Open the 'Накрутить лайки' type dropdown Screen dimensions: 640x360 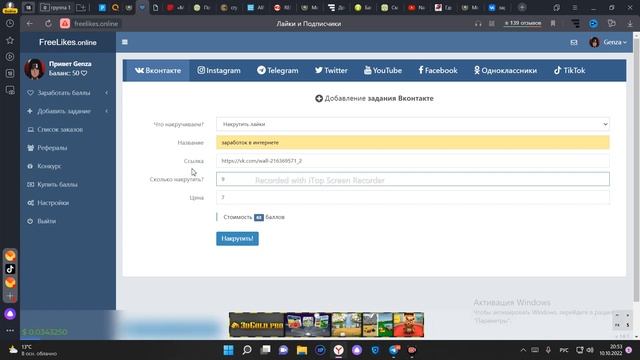tap(413, 124)
